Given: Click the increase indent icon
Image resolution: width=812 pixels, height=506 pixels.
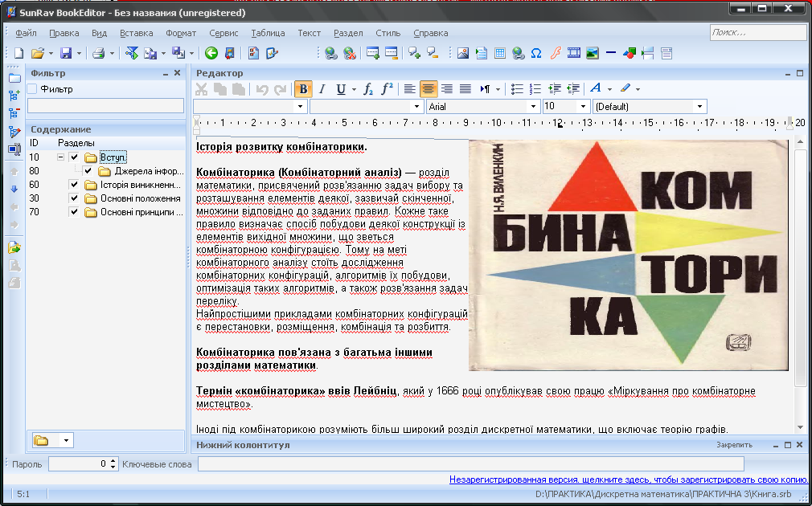Looking at the screenshot, I should tap(554, 89).
